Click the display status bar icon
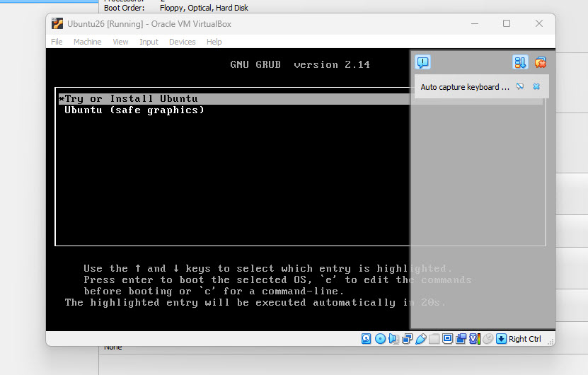 (x=447, y=339)
